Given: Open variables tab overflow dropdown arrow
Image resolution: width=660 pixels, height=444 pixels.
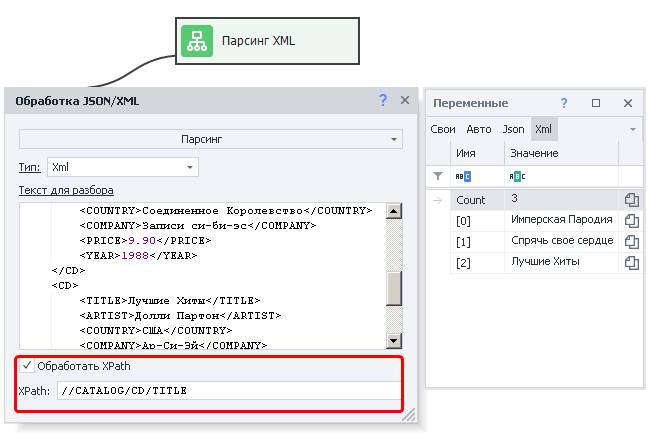Looking at the screenshot, I should tap(633, 129).
